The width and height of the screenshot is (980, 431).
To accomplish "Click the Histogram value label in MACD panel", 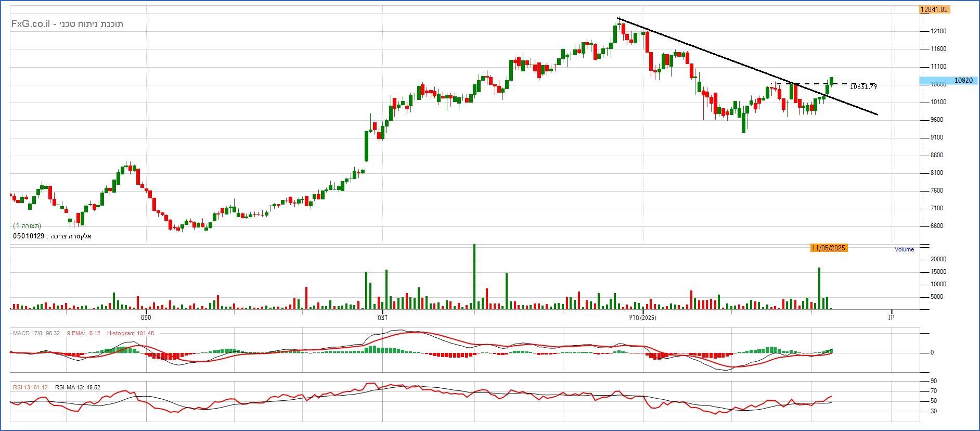I will [x=130, y=333].
